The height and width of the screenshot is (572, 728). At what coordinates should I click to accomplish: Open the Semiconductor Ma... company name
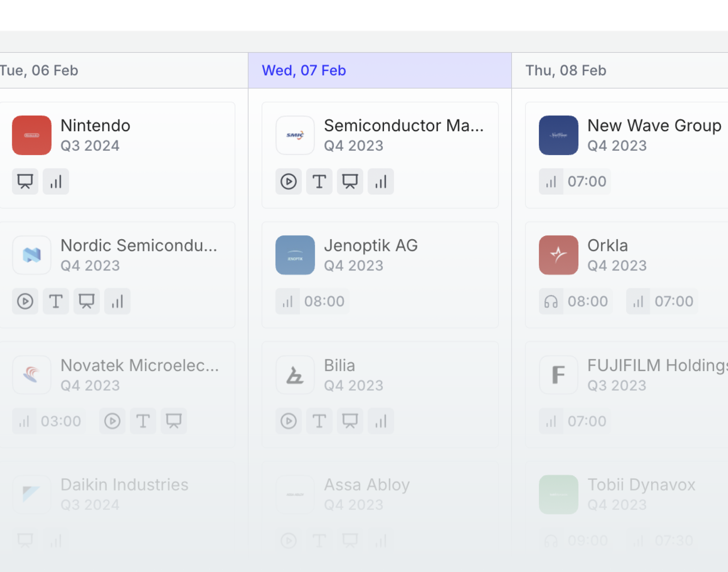point(404,126)
